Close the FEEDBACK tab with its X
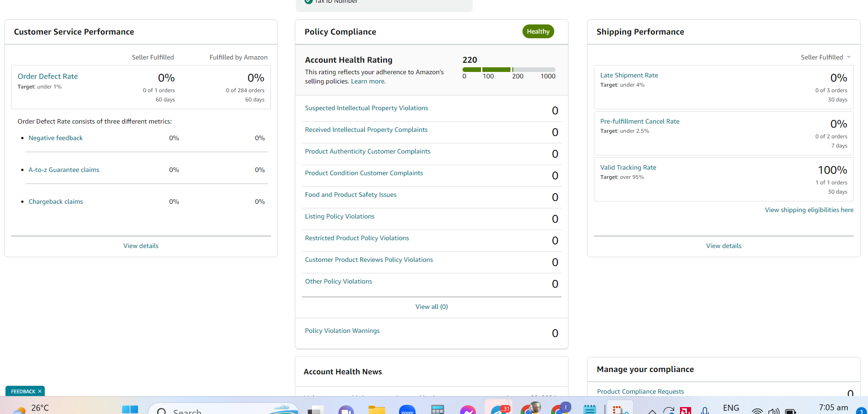Viewport: 868px width, 414px height. (40, 391)
